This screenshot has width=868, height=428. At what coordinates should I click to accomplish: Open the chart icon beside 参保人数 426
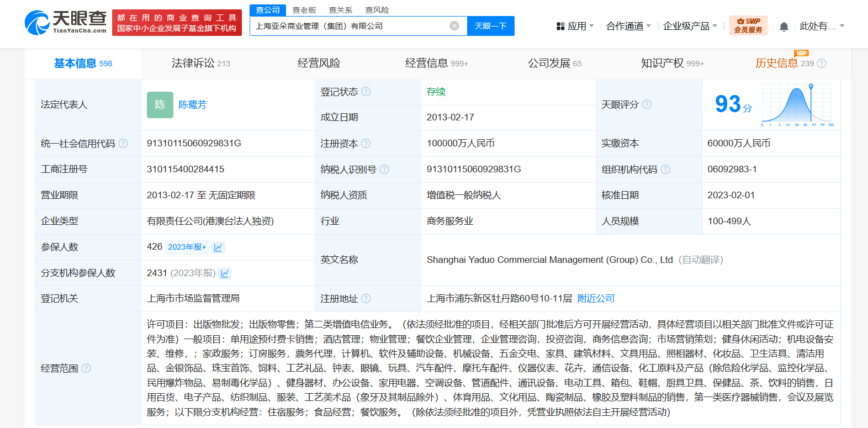coord(218,247)
